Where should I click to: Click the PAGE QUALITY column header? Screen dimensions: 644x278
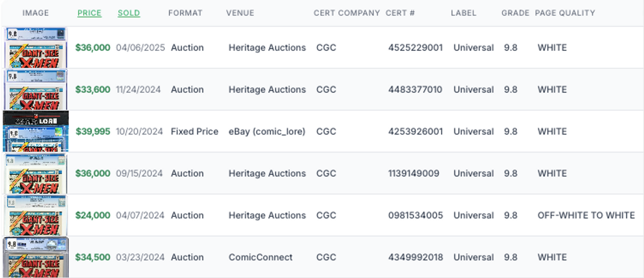(565, 13)
